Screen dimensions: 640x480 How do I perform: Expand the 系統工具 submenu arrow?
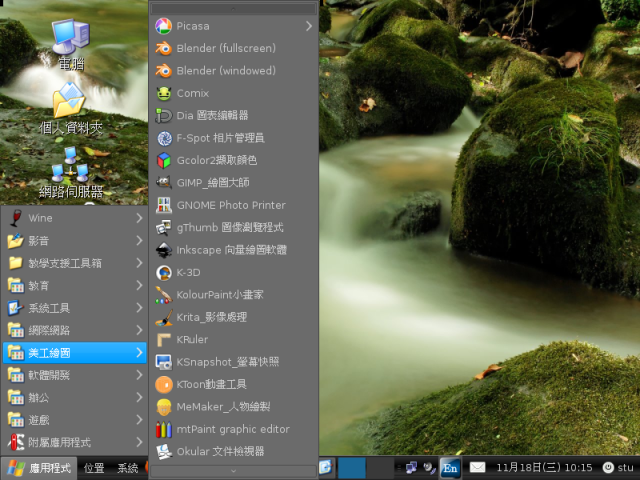[x=139, y=308]
